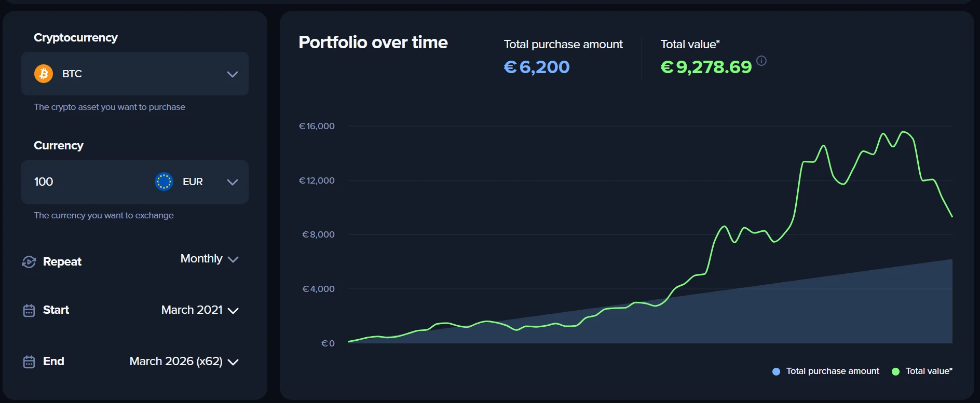The width and height of the screenshot is (980, 403).
Task: Change the March 2026 end date
Action: pos(184,362)
